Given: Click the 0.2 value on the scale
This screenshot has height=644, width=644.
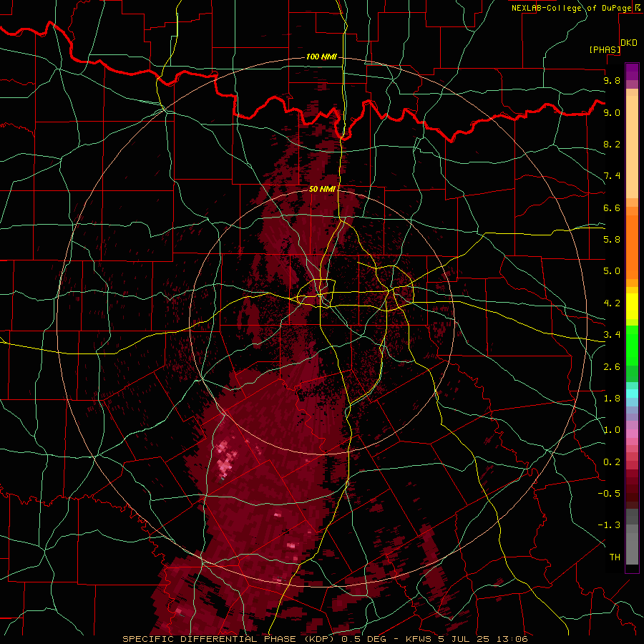Looking at the screenshot, I should point(612,462).
